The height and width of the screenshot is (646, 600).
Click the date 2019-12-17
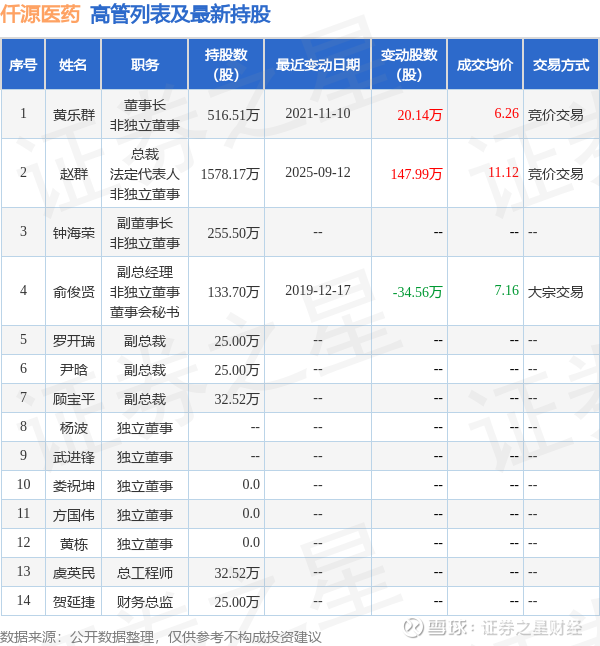point(318,290)
